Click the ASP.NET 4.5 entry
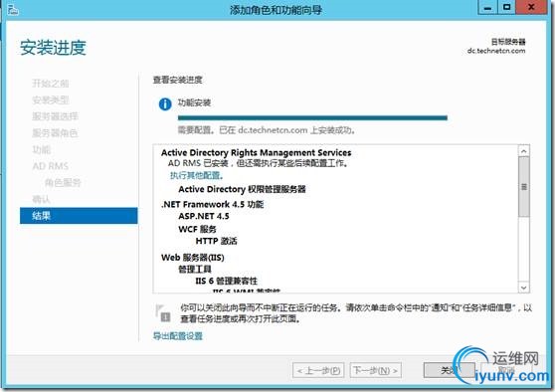This screenshot has width=555, height=392. coord(204,216)
